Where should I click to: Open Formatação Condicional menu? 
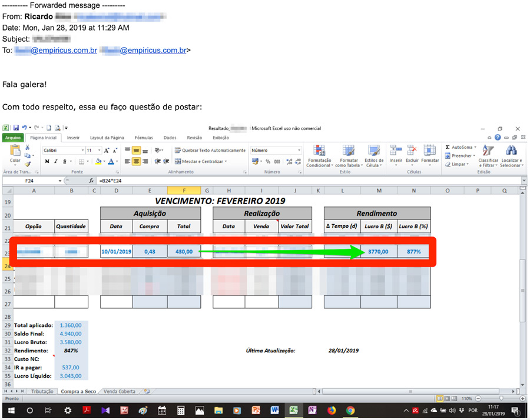click(x=319, y=155)
